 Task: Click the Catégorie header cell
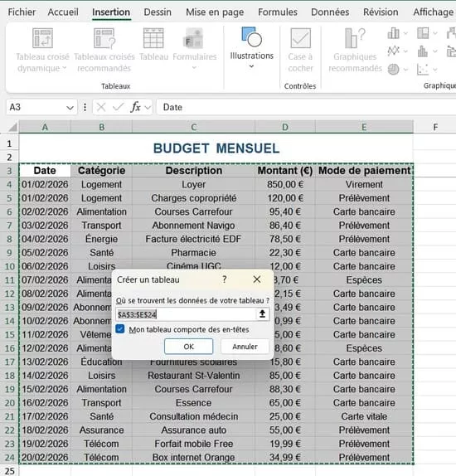pos(102,171)
